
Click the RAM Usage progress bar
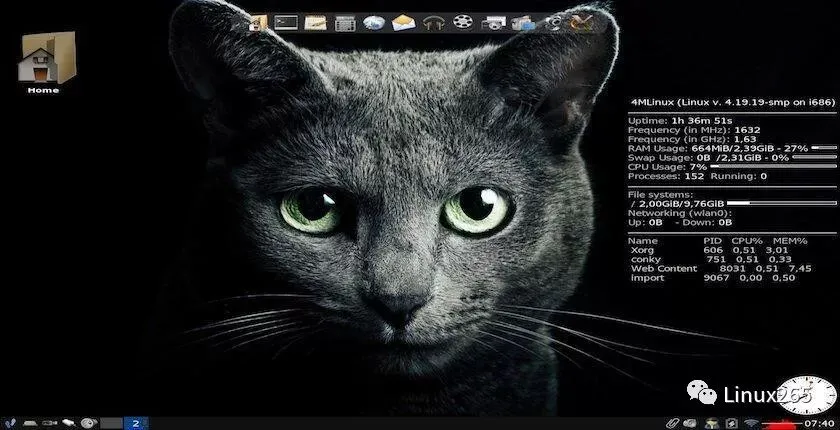824,147
